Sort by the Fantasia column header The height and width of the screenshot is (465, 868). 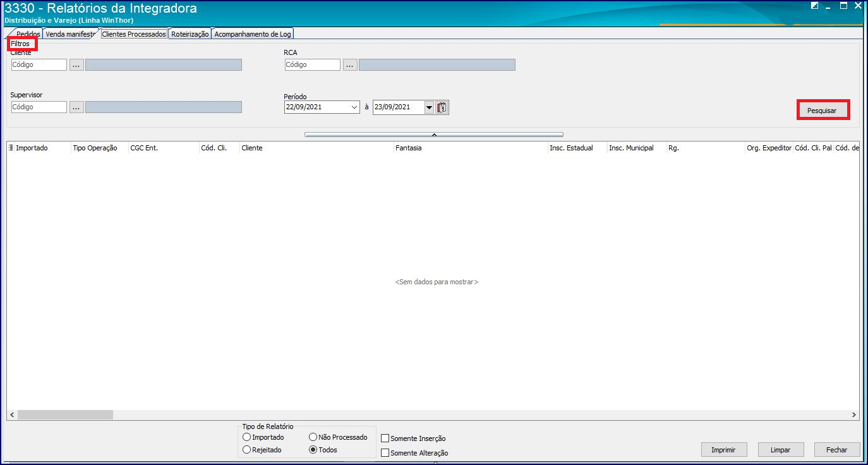coord(470,148)
